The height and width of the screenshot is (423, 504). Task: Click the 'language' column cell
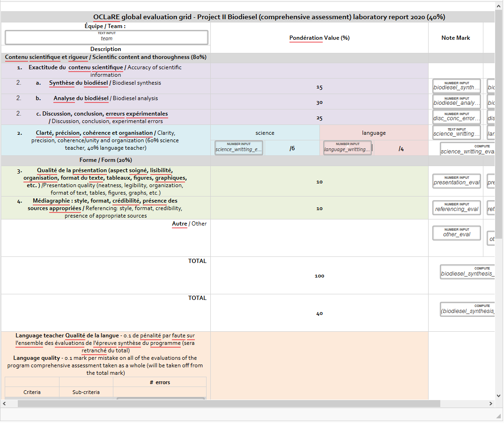coord(374,132)
